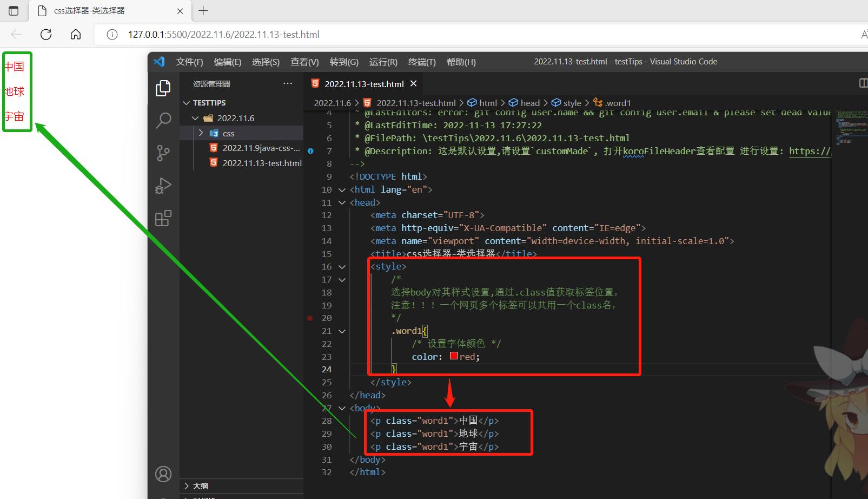This screenshot has height=499, width=868.
Task: Open the 编辑(E) menu
Action: (228, 62)
